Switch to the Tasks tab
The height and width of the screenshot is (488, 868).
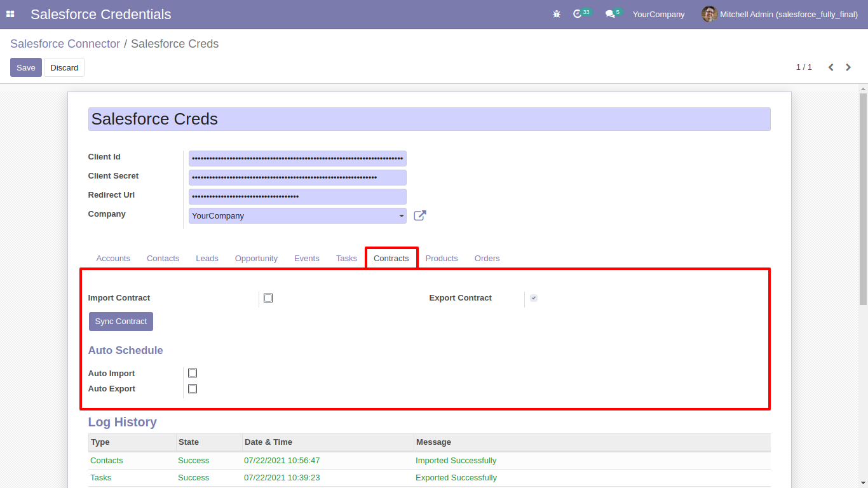(x=346, y=259)
